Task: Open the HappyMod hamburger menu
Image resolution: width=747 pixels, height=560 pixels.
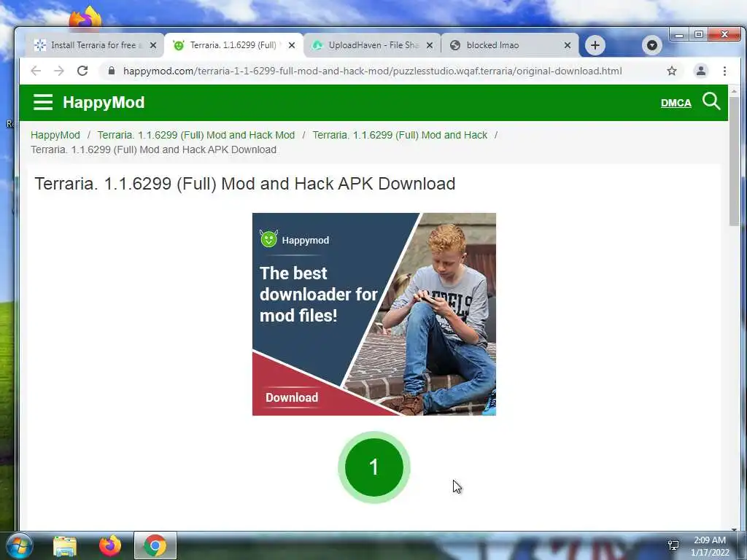Action: click(x=43, y=102)
